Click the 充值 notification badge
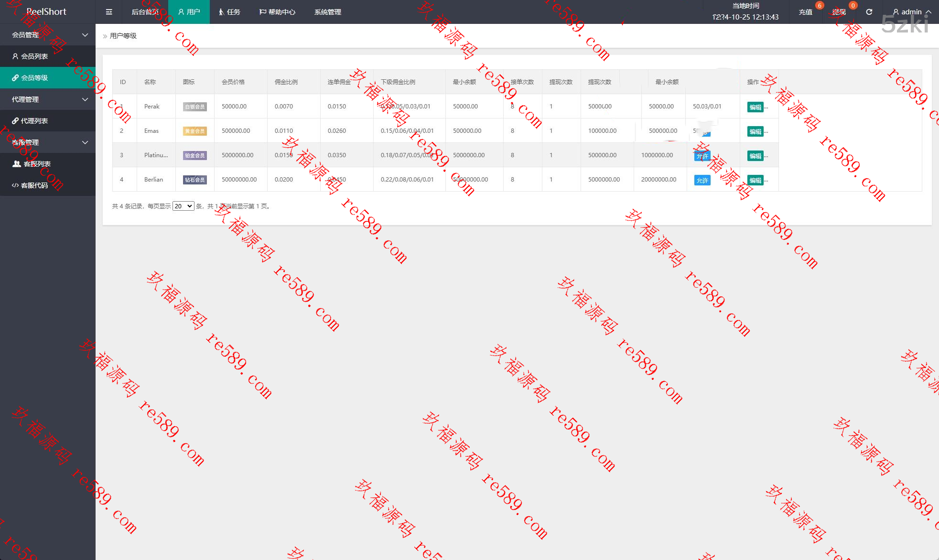The image size is (939, 560). pos(819,6)
